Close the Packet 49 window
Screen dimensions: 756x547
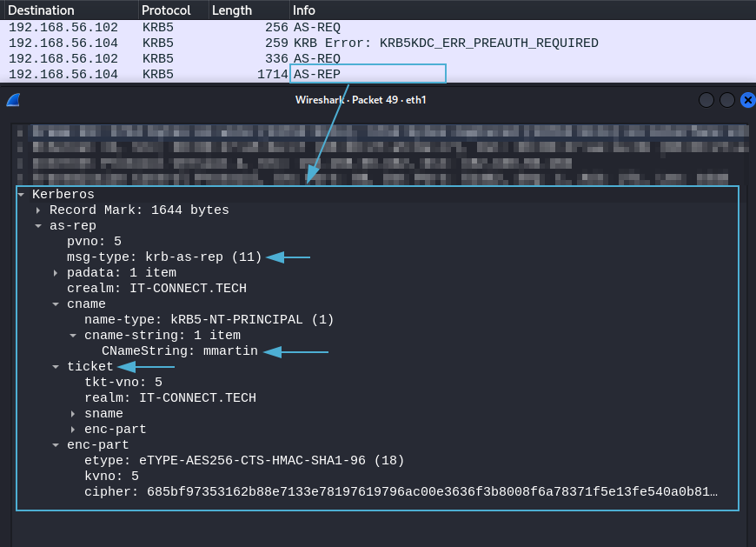click(747, 100)
